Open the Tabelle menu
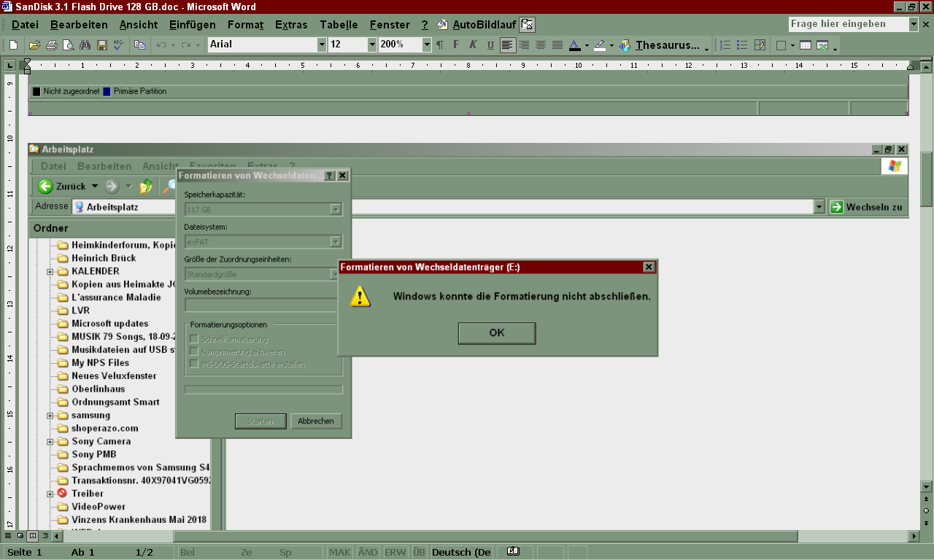The width and height of the screenshot is (934, 560). [x=339, y=25]
